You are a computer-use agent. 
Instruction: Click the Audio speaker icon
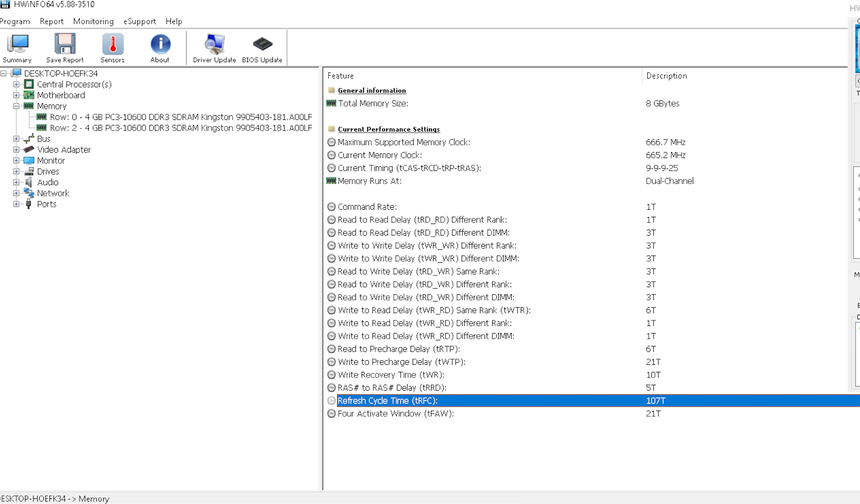point(29,182)
